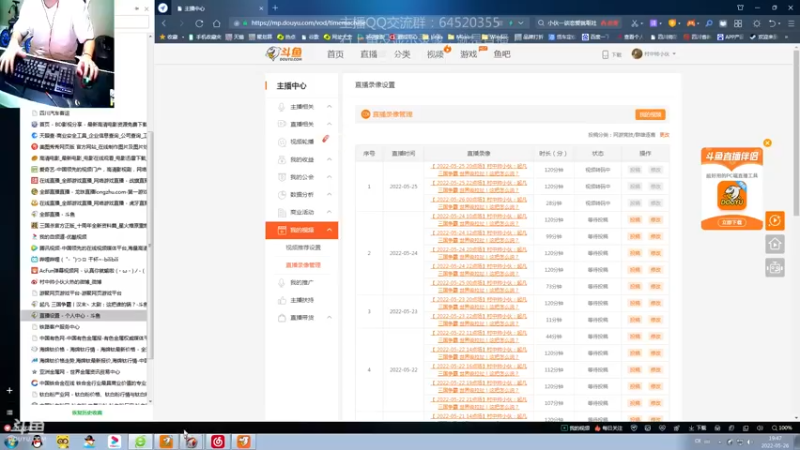Open the 2022-05-24 10点 recording link
Viewport: 800px width, 450px height.
479,219
